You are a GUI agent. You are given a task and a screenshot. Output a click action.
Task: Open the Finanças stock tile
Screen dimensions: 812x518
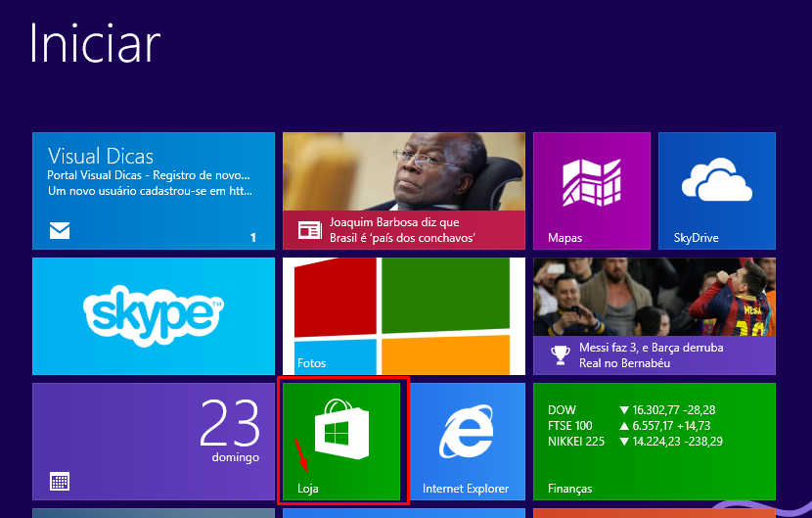[x=654, y=442]
